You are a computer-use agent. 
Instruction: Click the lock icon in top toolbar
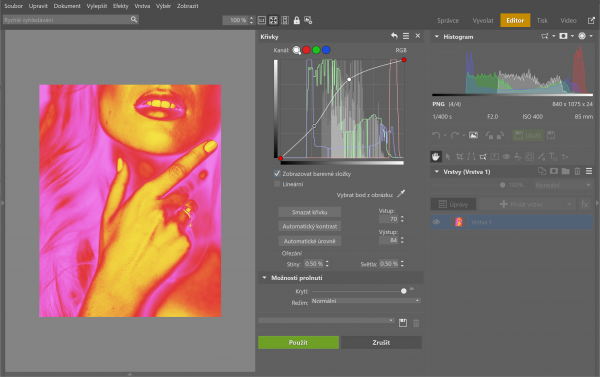[x=297, y=20]
